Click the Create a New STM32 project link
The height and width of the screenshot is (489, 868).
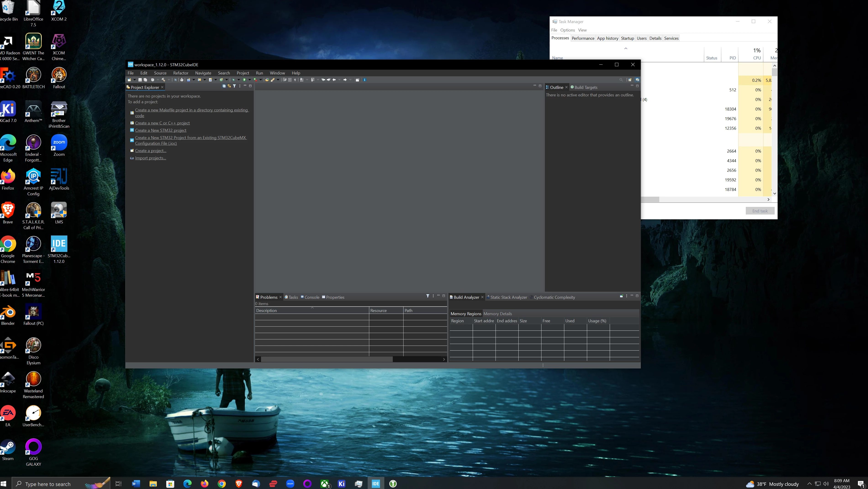click(160, 130)
